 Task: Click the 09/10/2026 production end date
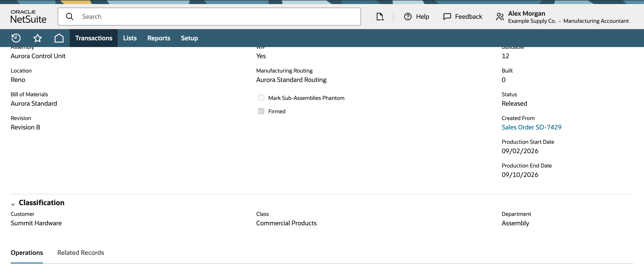coord(520,175)
